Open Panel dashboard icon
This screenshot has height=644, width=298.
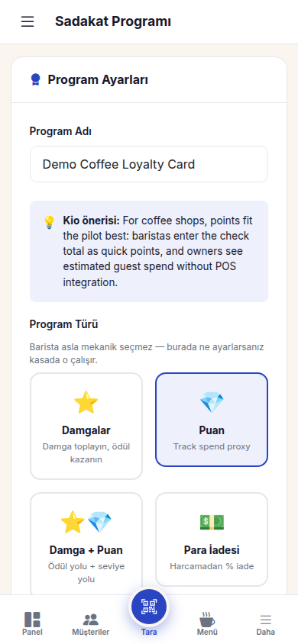[32, 620]
